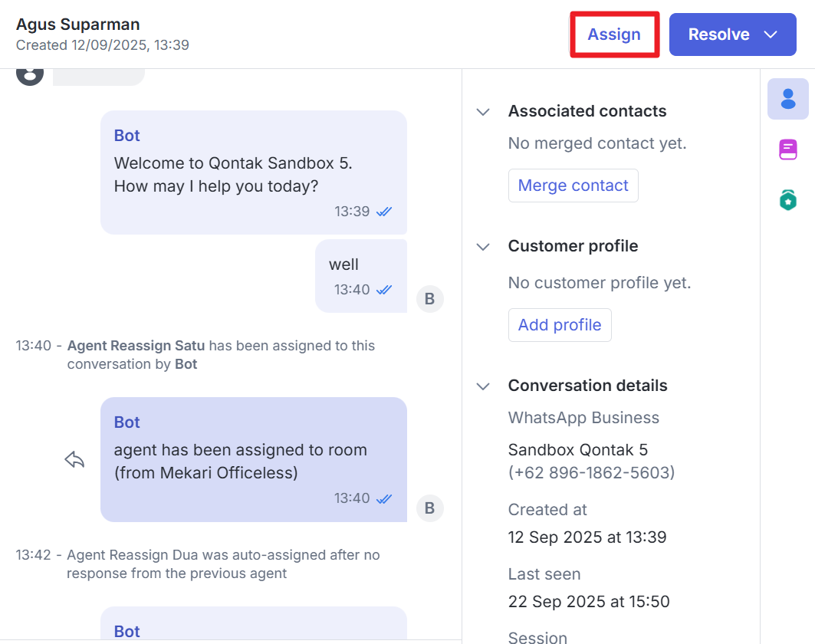Open the pink notes sidebar icon
Viewport: 815px width, 644px height.
[x=787, y=149]
